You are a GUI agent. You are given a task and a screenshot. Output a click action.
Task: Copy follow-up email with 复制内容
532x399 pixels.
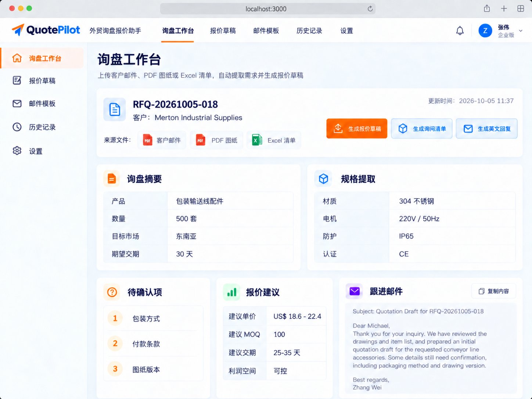point(494,291)
